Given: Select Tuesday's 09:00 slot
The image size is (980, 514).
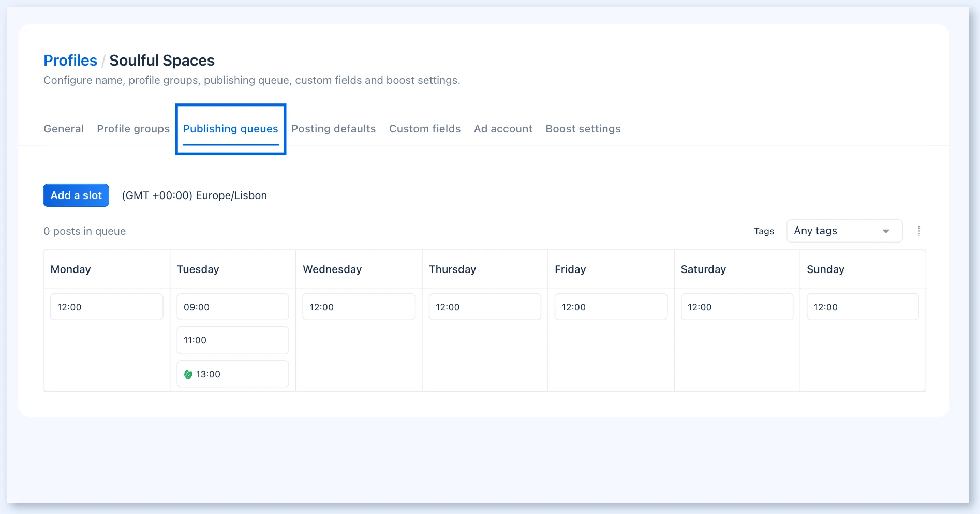Looking at the screenshot, I should (233, 307).
